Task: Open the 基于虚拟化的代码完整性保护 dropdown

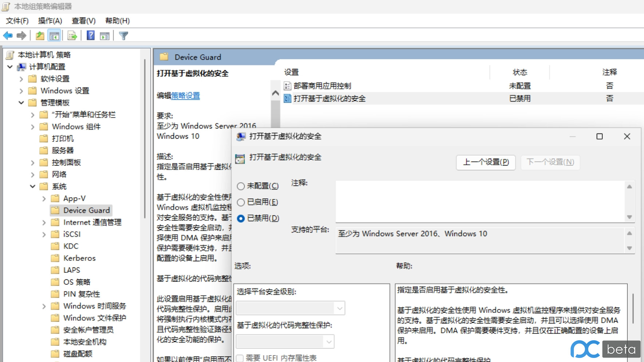Action: point(285,342)
